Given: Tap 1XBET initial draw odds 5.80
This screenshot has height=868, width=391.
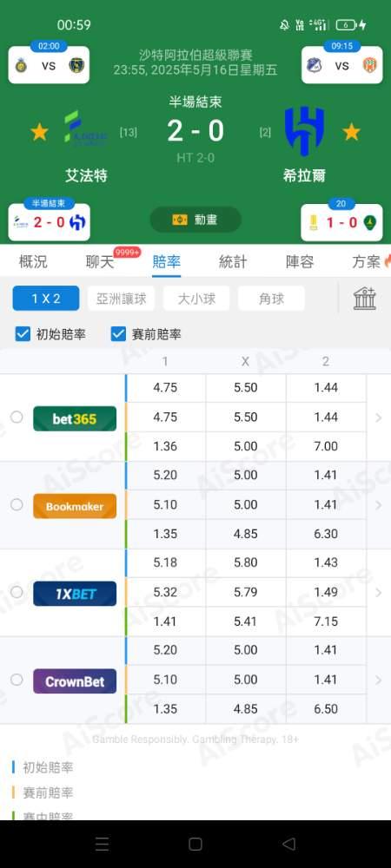Looking at the screenshot, I should 245,562.
